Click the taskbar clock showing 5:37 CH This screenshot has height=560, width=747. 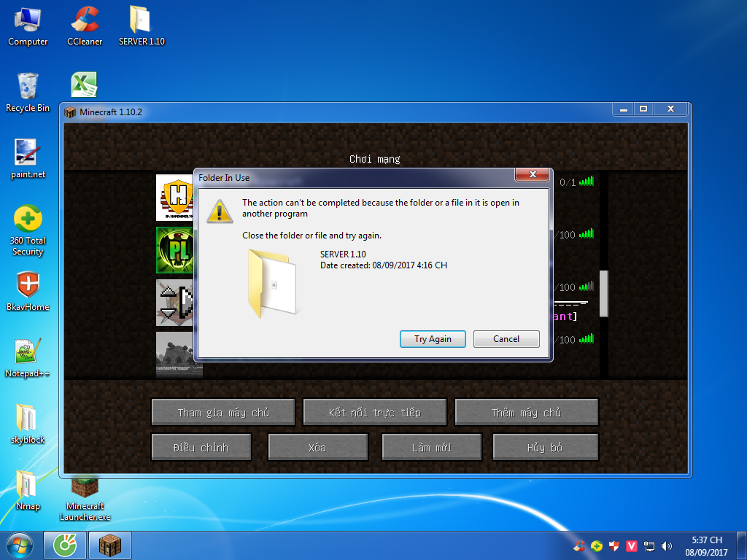pyautogui.click(x=706, y=546)
